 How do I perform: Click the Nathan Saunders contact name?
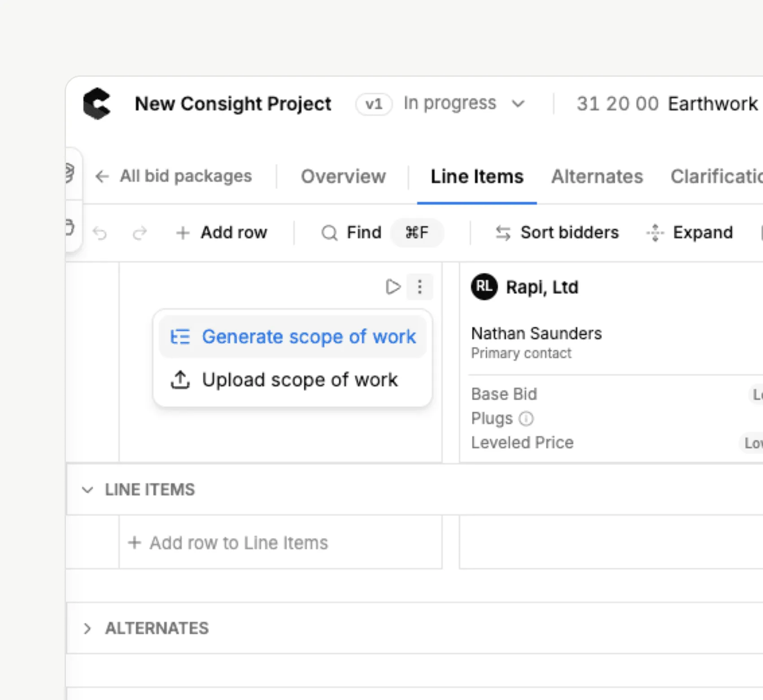536,333
